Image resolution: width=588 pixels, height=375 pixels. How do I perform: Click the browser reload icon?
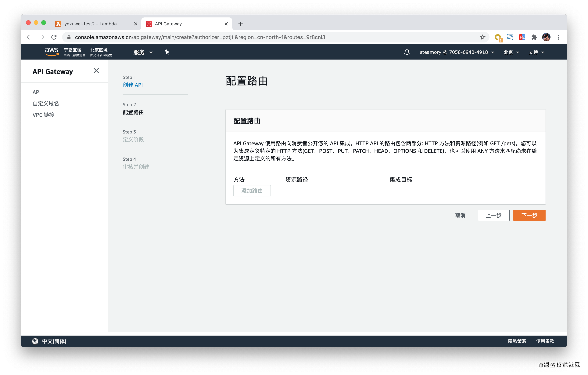click(54, 37)
